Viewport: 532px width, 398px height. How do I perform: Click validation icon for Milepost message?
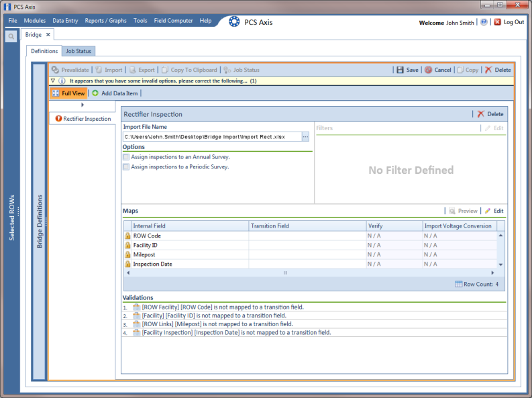pyautogui.click(x=136, y=324)
